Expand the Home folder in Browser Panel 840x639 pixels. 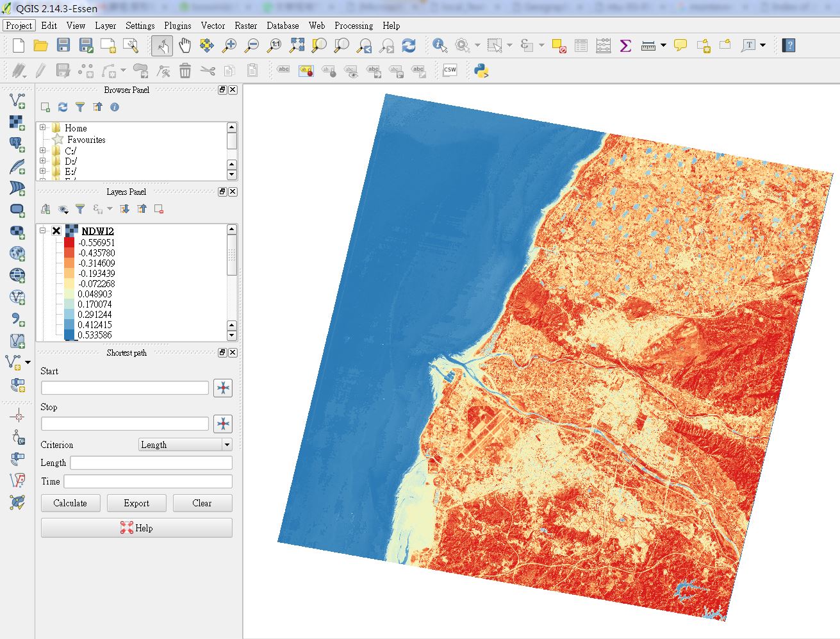pyautogui.click(x=43, y=128)
